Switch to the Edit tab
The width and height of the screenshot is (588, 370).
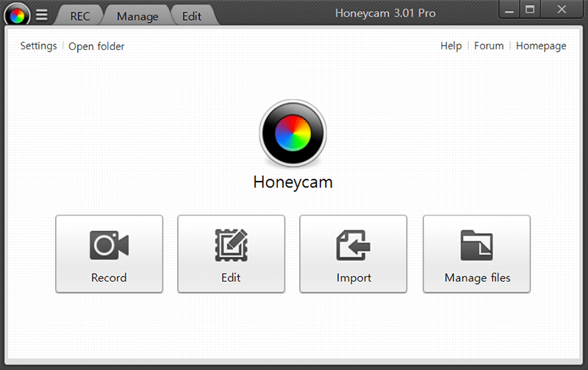tap(192, 16)
